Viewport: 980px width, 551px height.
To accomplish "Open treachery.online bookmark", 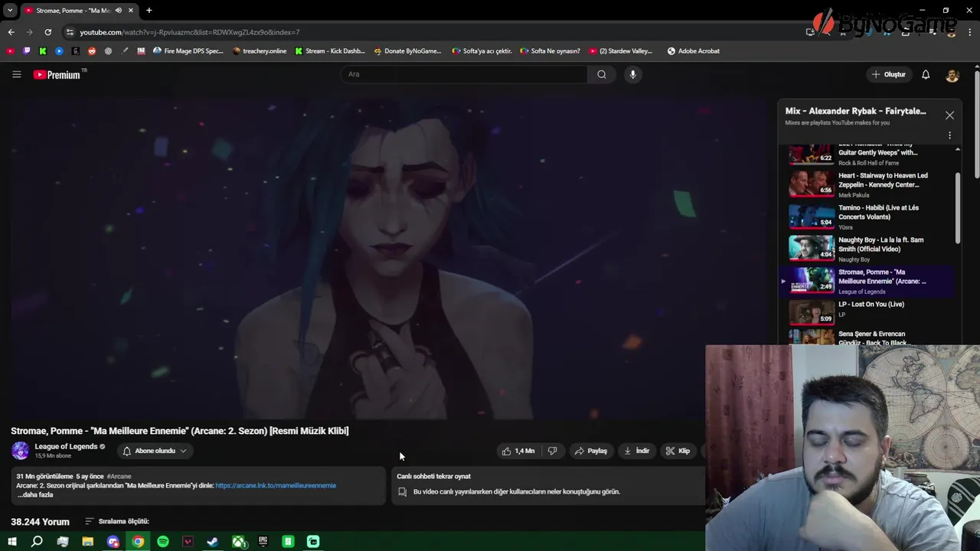I will (260, 51).
